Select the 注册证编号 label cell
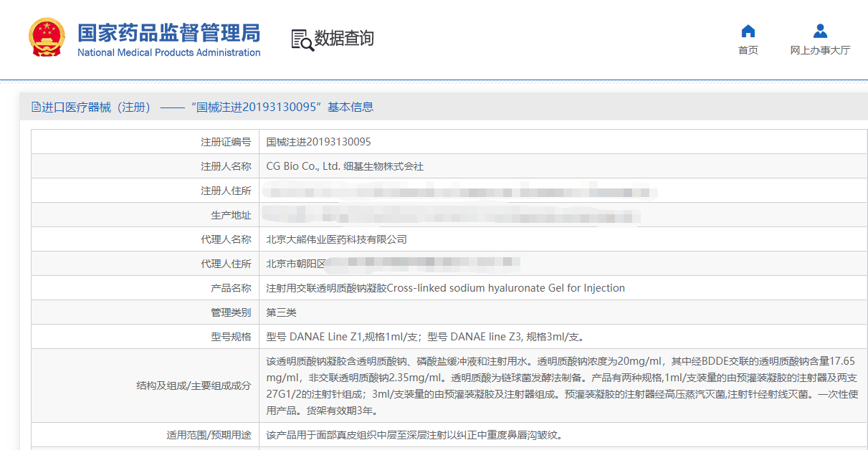The image size is (868, 450). pos(145,142)
